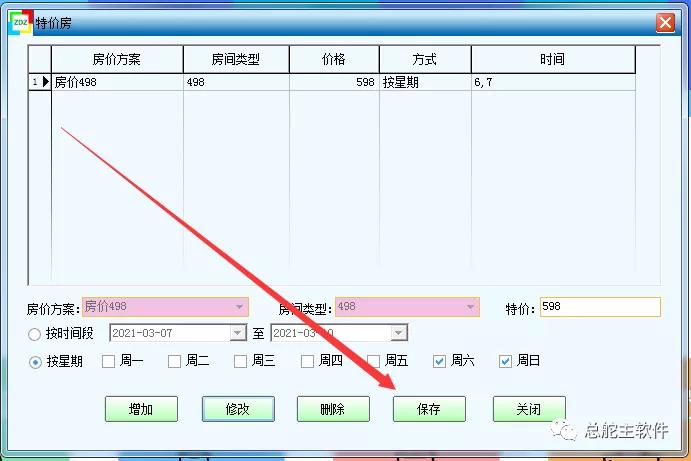
Task: Click the time cell 6,7
Action: click(553, 82)
